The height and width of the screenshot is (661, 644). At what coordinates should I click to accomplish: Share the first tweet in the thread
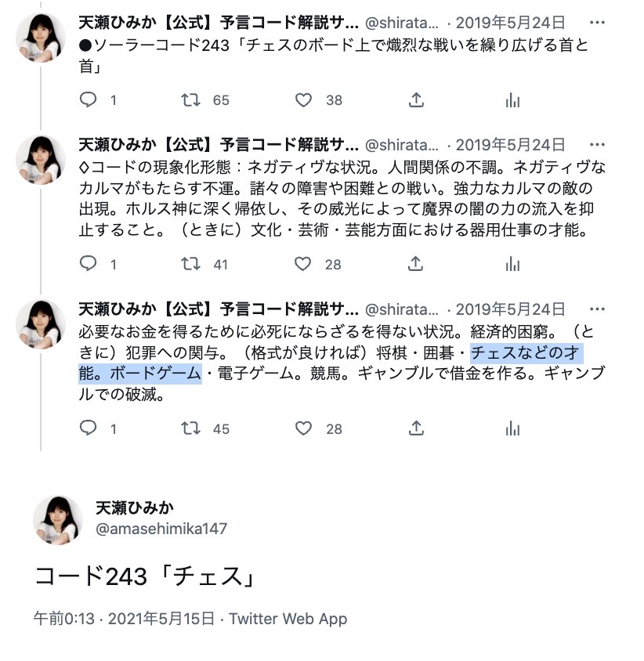click(x=416, y=100)
